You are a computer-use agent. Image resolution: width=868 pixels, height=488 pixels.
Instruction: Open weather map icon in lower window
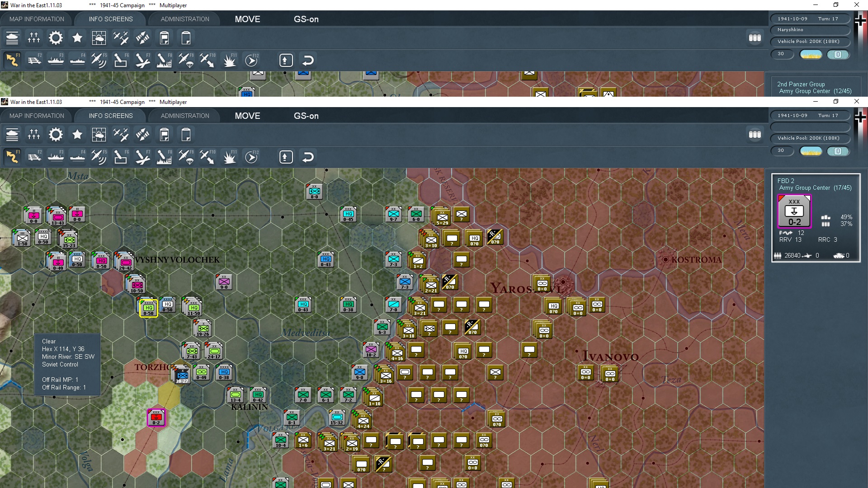(x=99, y=135)
